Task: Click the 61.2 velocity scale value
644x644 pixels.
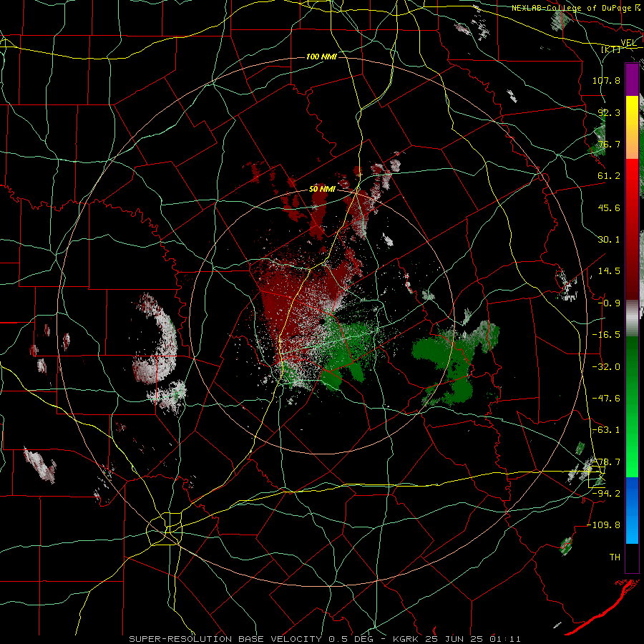Action: click(x=609, y=176)
